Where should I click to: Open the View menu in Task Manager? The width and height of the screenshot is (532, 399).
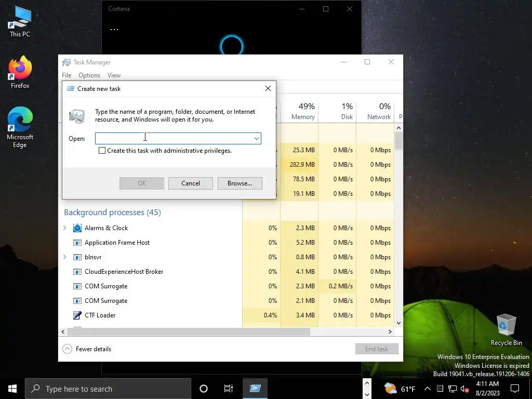[114, 75]
